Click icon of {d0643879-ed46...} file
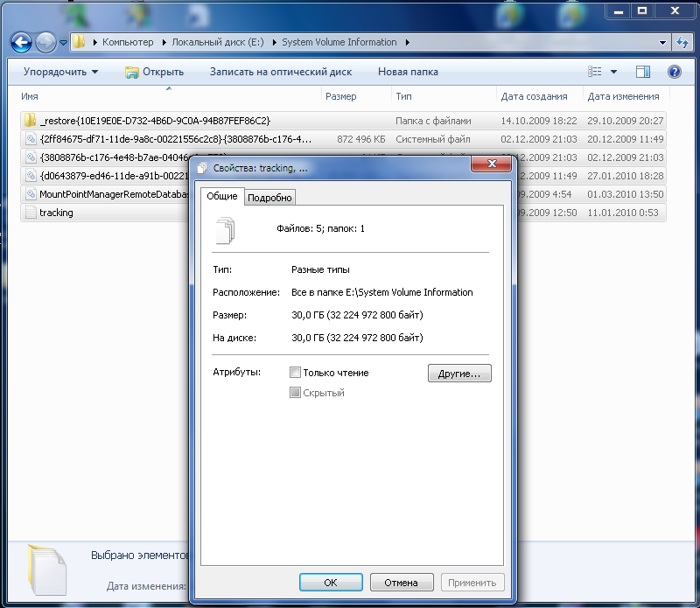The height and width of the screenshot is (608, 700). [x=31, y=176]
